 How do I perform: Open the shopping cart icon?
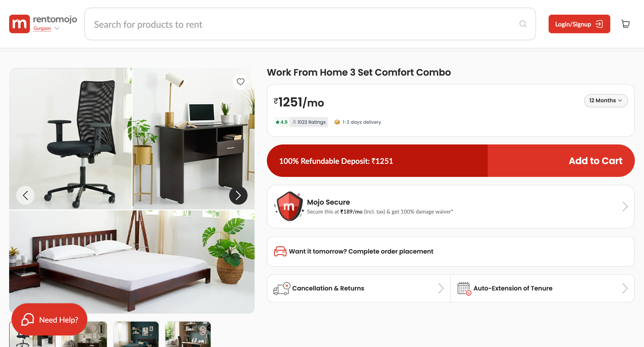(x=625, y=24)
